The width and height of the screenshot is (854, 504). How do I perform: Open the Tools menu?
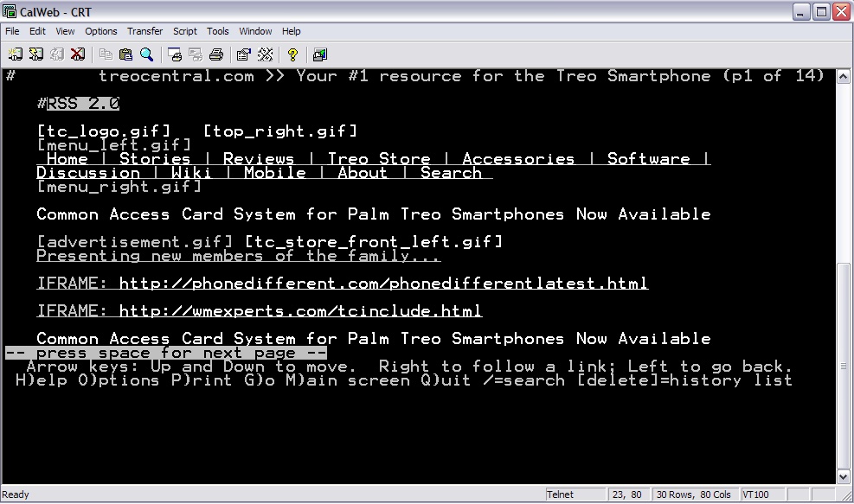point(218,31)
